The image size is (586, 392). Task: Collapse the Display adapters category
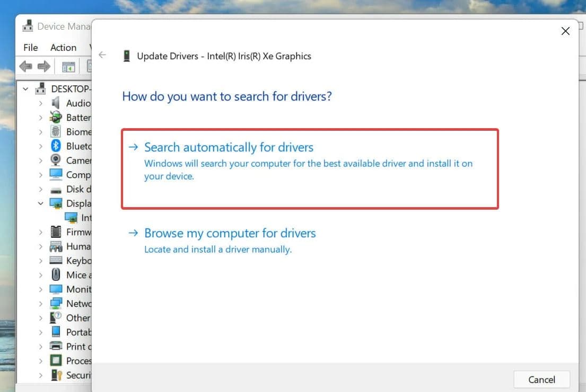coord(40,203)
